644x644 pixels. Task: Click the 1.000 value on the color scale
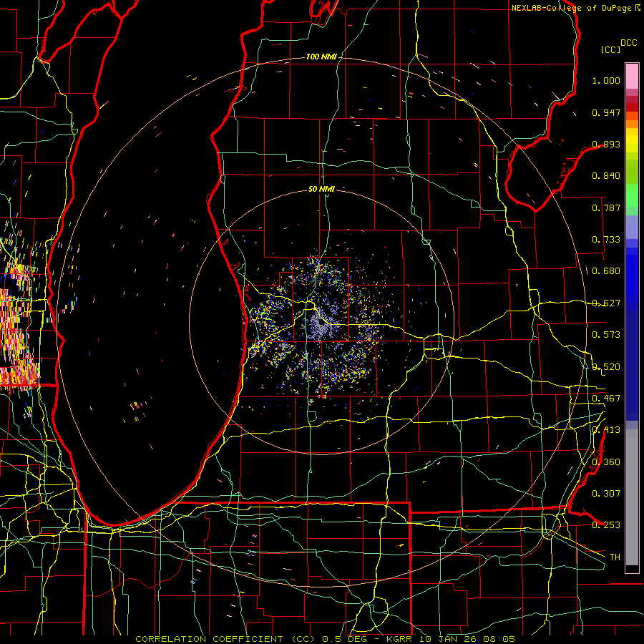[606, 80]
